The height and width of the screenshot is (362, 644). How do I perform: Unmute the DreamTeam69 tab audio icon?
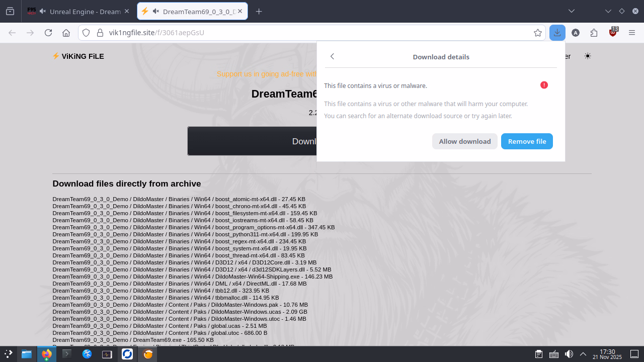(x=156, y=11)
